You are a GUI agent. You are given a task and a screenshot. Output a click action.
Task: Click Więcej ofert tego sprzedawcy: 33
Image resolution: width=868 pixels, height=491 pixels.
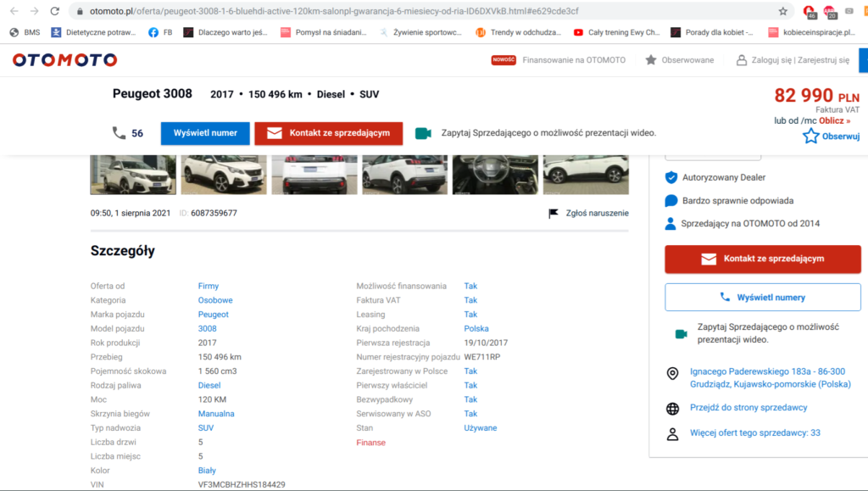(755, 432)
